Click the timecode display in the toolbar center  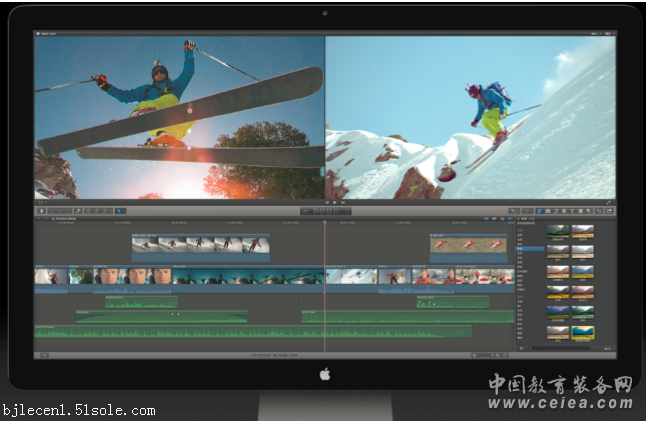pos(325,211)
